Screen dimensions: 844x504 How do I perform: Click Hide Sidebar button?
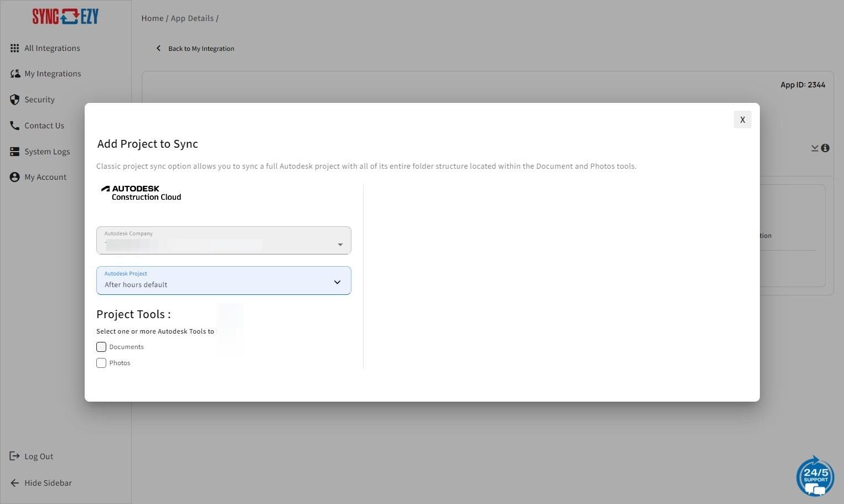tap(42, 483)
